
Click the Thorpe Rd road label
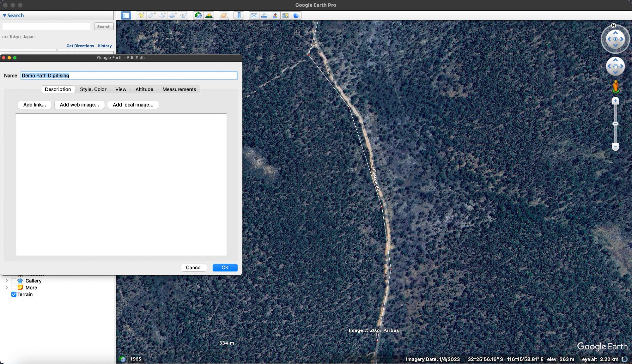pos(376,180)
